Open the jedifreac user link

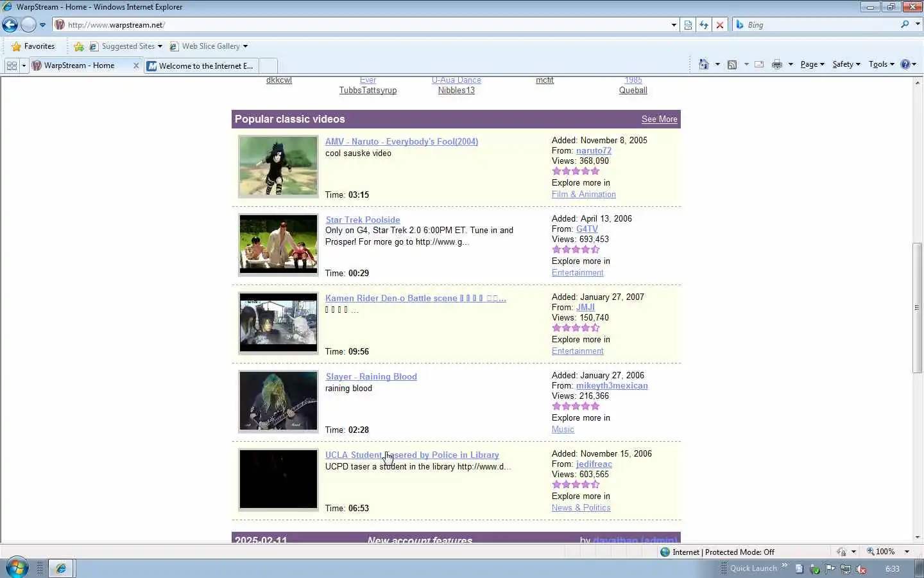pyautogui.click(x=594, y=464)
